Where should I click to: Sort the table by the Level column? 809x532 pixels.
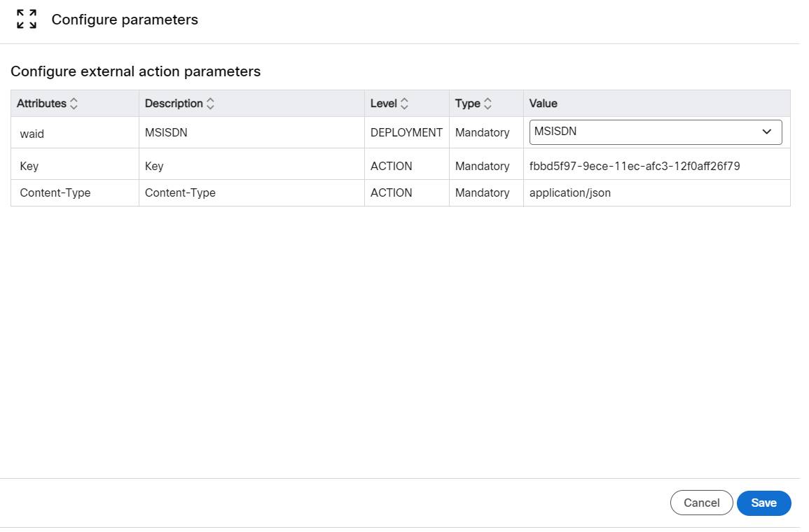[404, 103]
